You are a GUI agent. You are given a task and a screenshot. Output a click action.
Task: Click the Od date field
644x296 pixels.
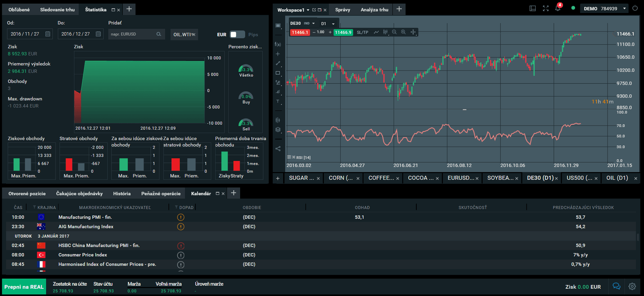point(30,34)
